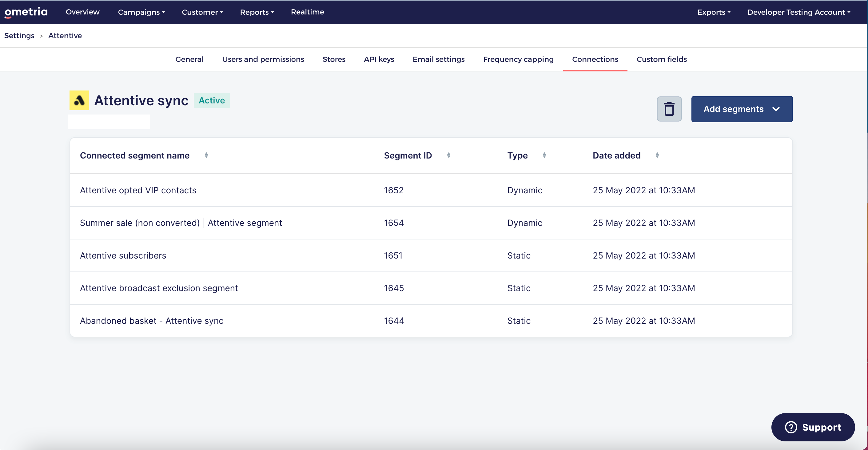Click the Ometria logo
The height and width of the screenshot is (450, 868).
26,12
